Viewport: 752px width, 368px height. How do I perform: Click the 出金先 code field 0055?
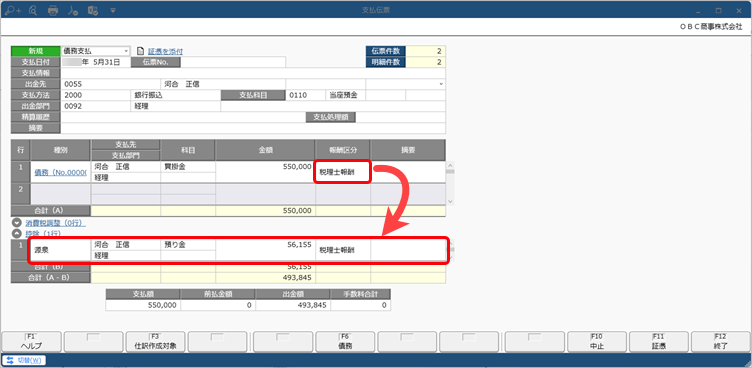pyautogui.click(x=110, y=84)
